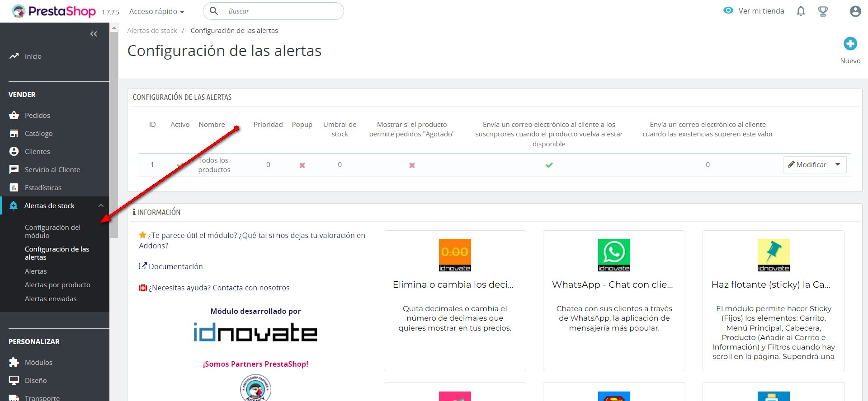Open Elimina o cambia los decimales card

[455, 301]
